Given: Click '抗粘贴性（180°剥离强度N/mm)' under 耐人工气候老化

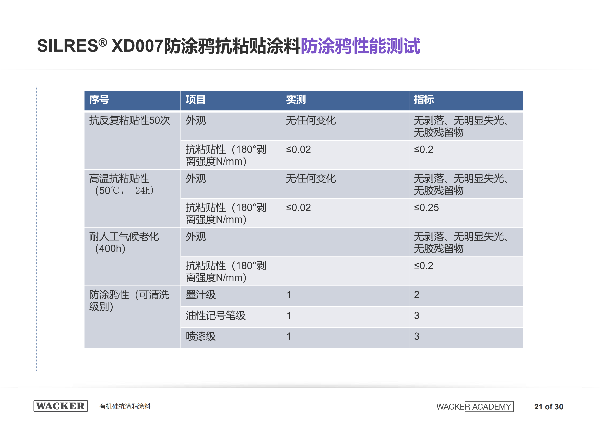Looking at the screenshot, I should tap(226, 272).
